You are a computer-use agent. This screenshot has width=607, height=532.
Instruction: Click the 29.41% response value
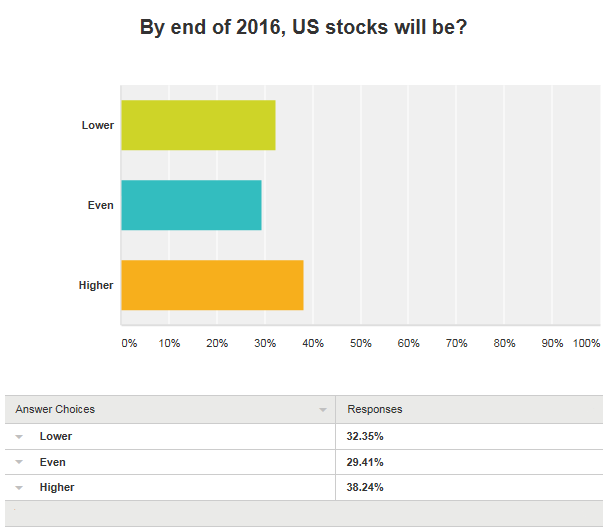[365, 462]
